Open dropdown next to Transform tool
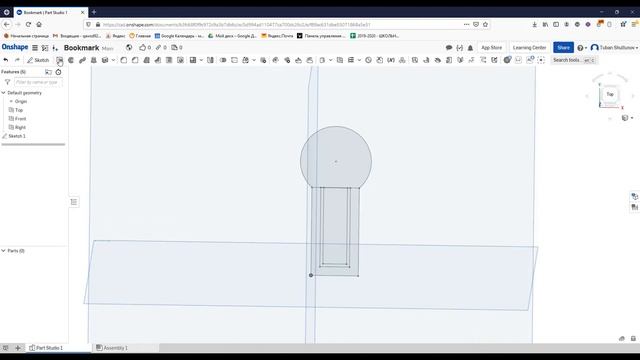Screen dimensions: 640x360 (x=254, y=60)
